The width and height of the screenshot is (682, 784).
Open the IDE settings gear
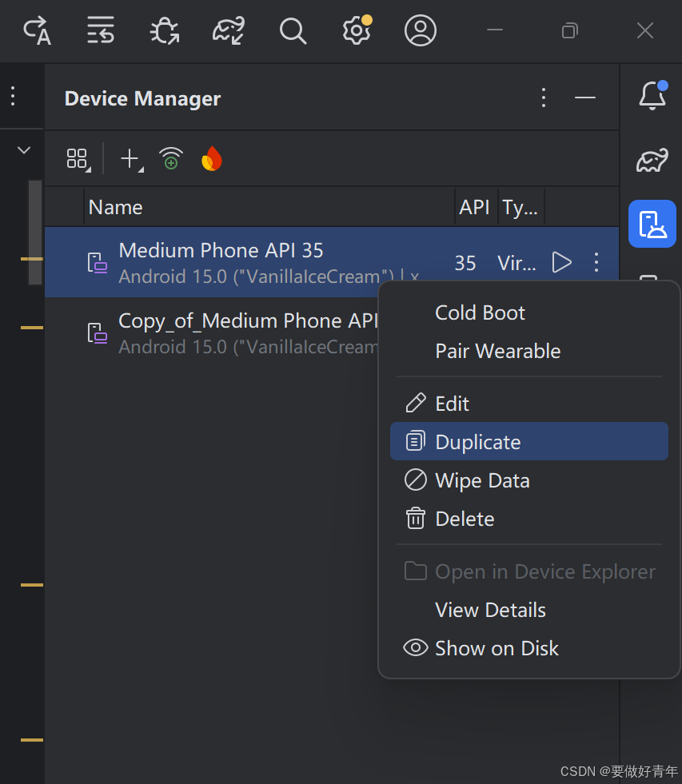pyautogui.click(x=356, y=31)
